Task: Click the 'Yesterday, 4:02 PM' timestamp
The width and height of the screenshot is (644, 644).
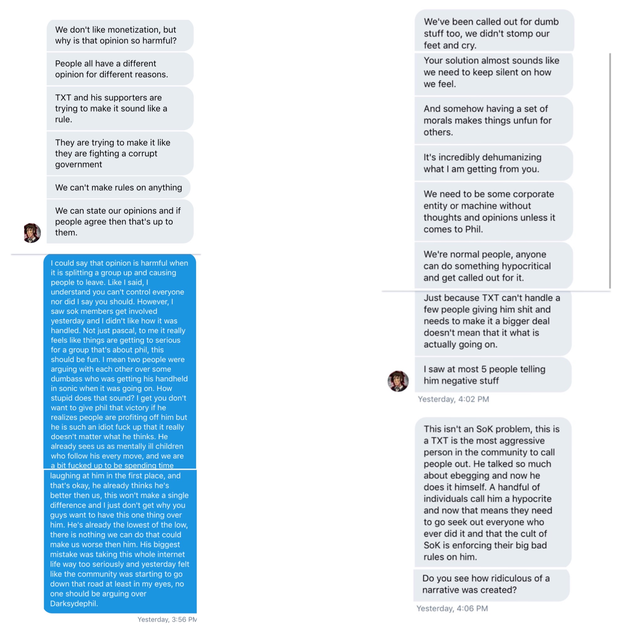Action: click(x=453, y=399)
